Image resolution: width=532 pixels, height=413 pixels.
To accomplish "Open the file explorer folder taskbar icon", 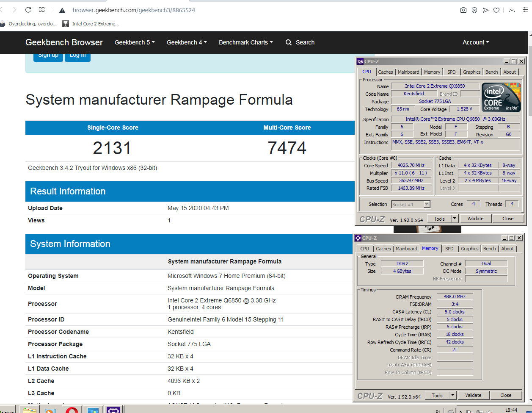I will [30, 410].
